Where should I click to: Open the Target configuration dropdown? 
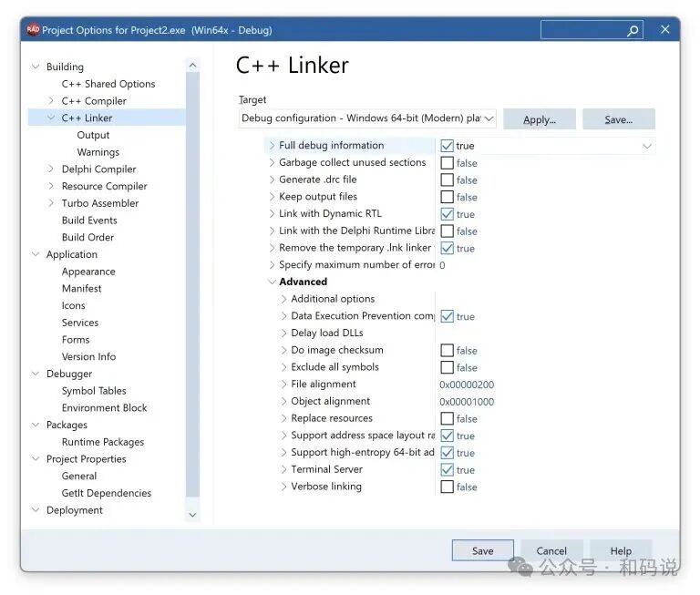(367, 118)
